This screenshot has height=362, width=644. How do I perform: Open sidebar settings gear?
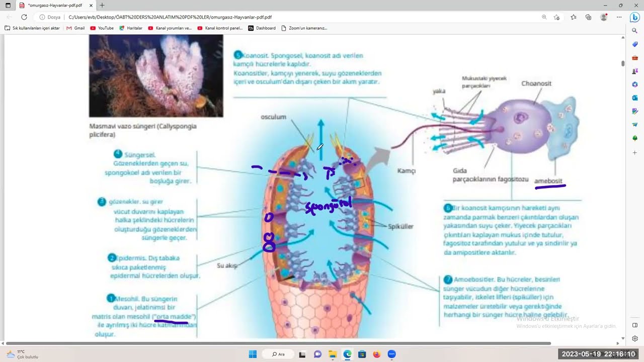click(635, 338)
